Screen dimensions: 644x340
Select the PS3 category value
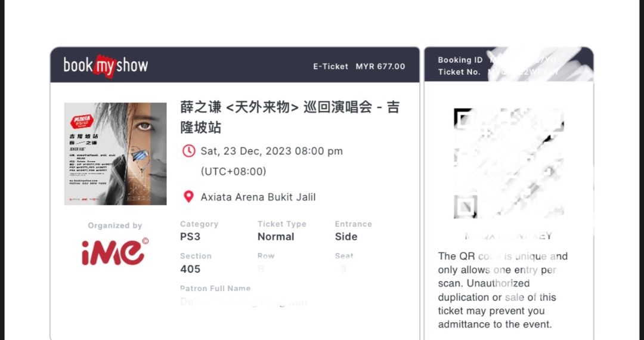coord(190,237)
